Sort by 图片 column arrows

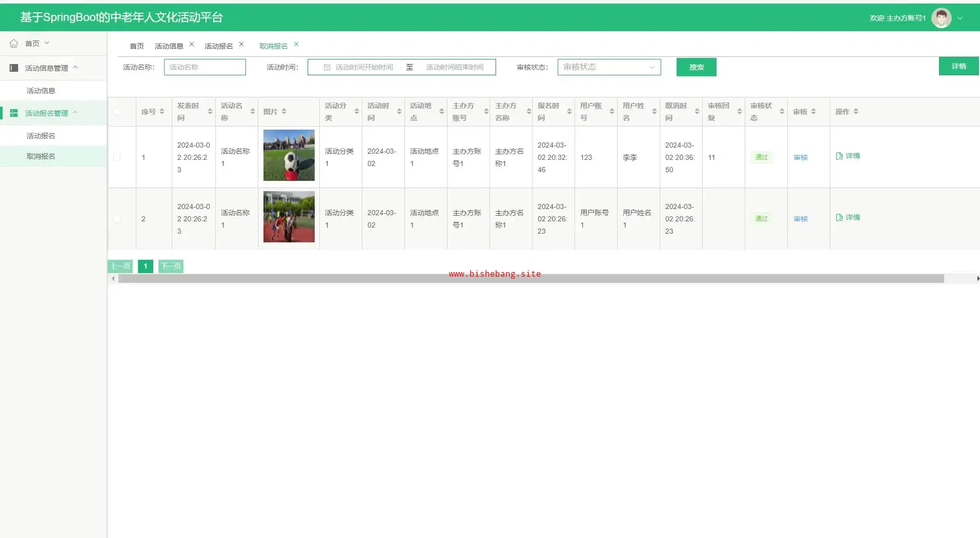pos(284,111)
